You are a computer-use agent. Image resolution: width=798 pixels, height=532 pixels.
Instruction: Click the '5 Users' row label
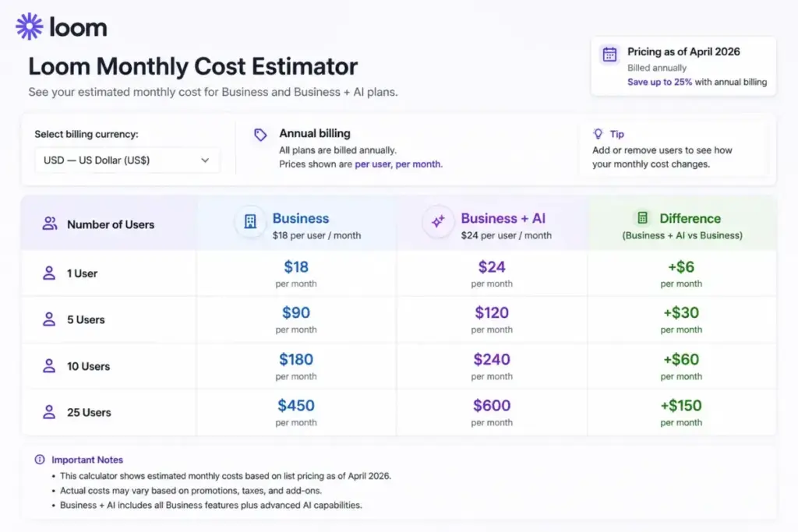(x=86, y=320)
